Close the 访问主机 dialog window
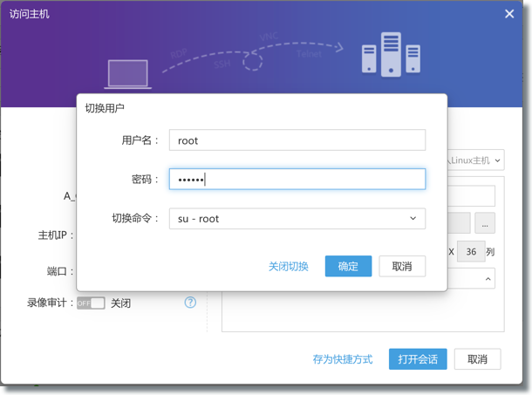The image size is (532, 395). (509, 14)
